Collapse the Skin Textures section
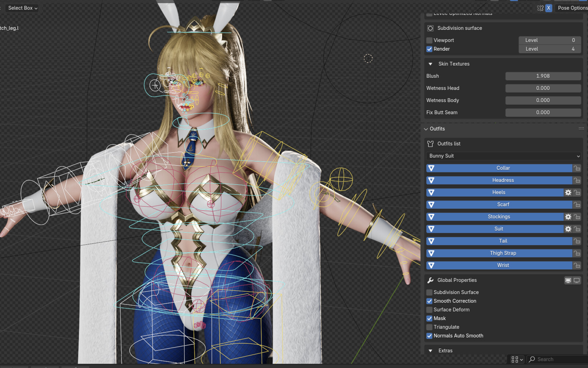Image resolution: width=588 pixels, height=368 pixels. (430, 64)
